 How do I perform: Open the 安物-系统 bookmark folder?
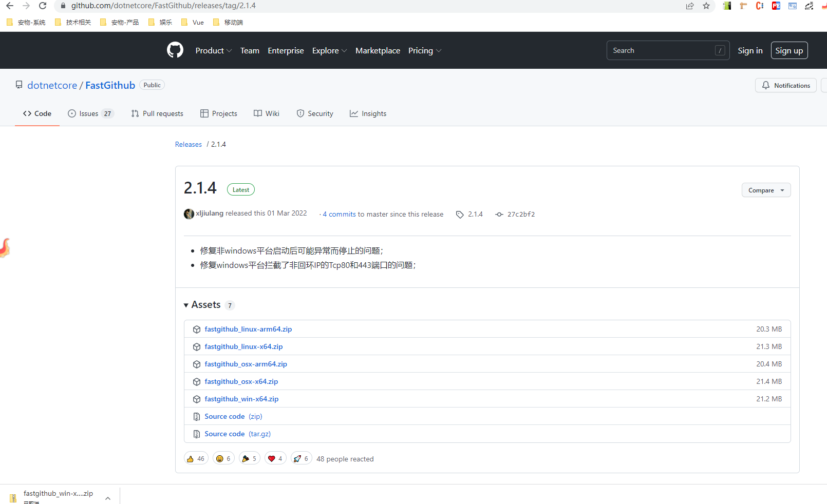(26, 22)
